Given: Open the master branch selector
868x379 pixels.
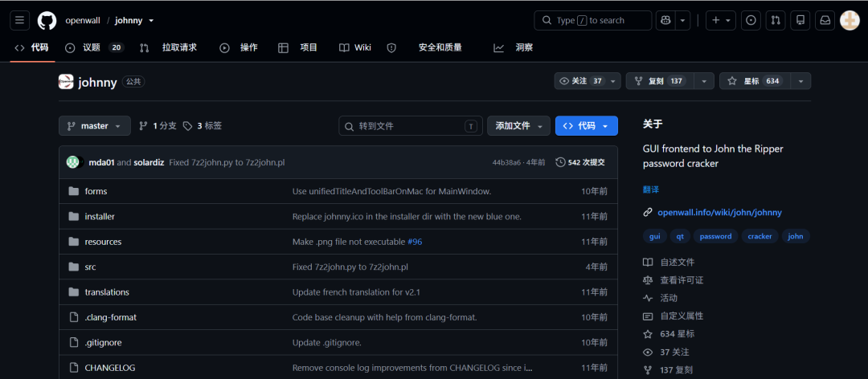Looking at the screenshot, I should (x=95, y=125).
